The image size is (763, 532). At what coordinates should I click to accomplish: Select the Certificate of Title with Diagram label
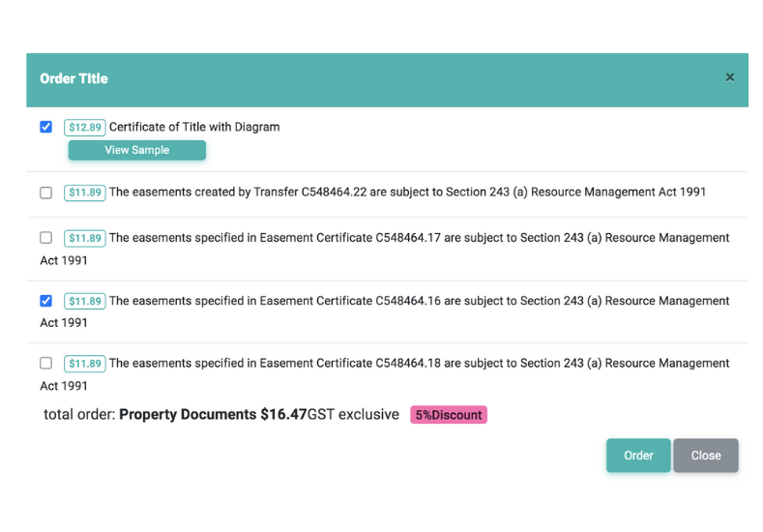point(194,127)
